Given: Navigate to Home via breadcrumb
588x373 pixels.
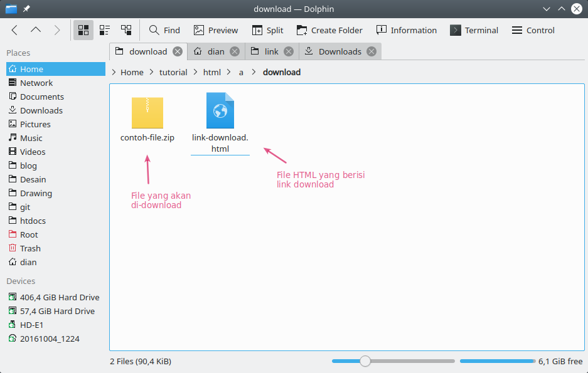Looking at the screenshot, I should pyautogui.click(x=132, y=72).
